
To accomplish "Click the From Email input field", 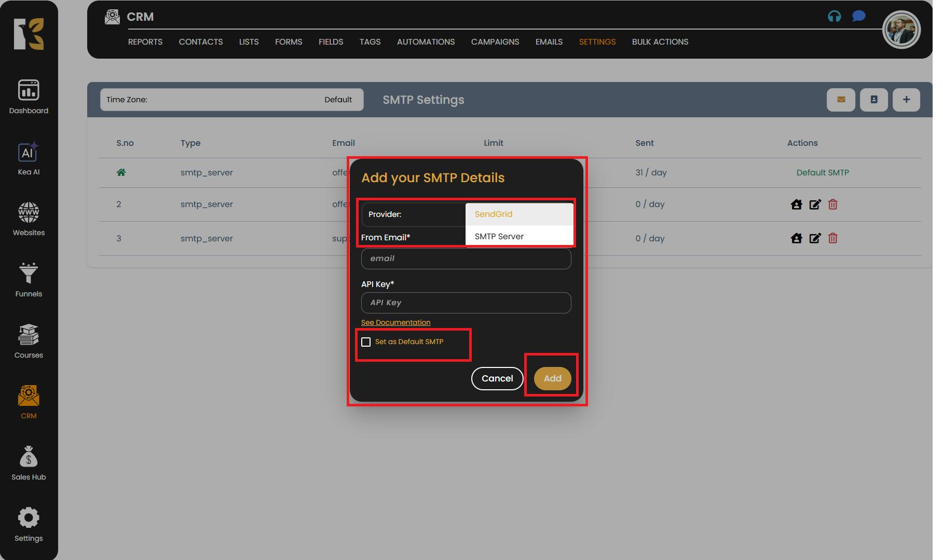I will tap(466, 258).
